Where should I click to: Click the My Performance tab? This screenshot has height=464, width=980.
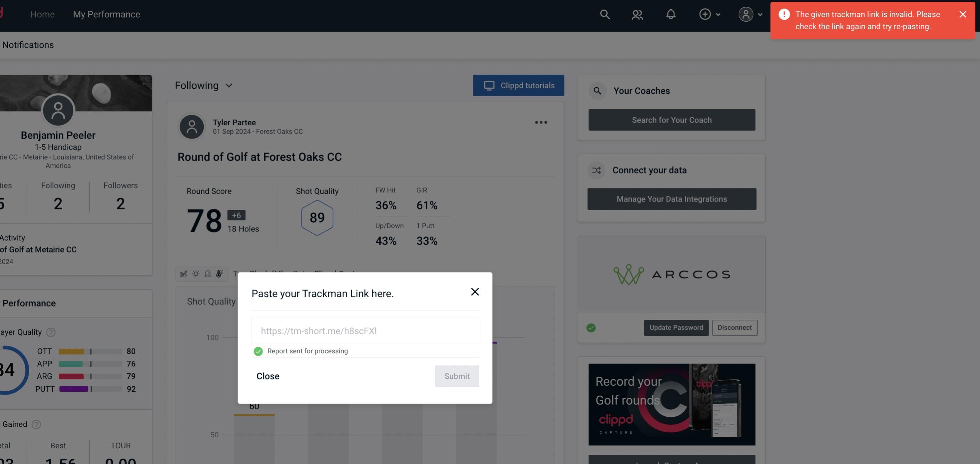(x=106, y=13)
